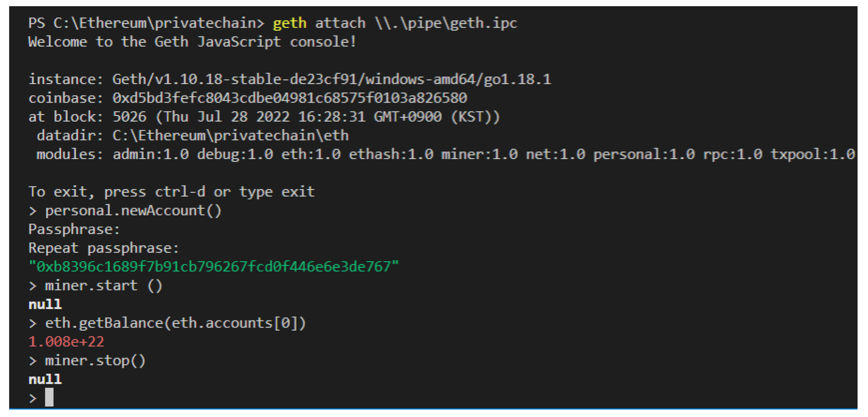Viewport: 868px width, 417px height.
Task: Click the null output below miner.start
Action: pyautogui.click(x=45, y=304)
